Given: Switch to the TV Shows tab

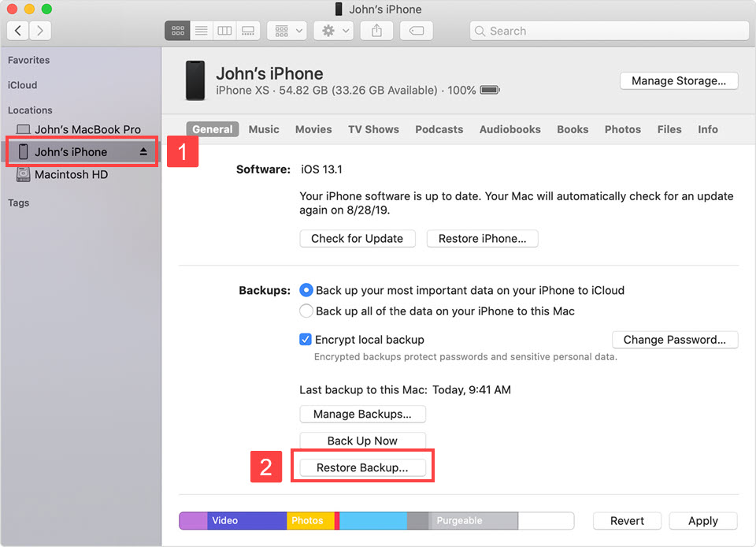Looking at the screenshot, I should tap(373, 129).
